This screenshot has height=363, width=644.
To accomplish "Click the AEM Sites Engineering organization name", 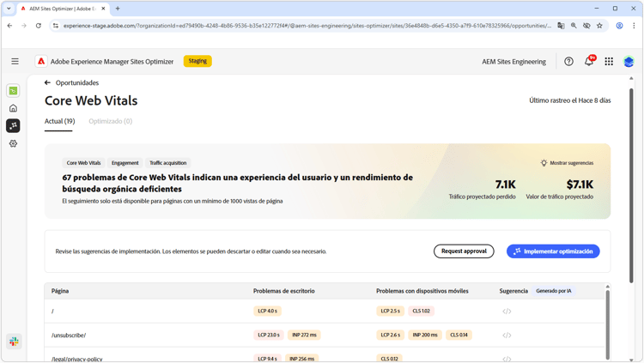I will pyautogui.click(x=513, y=62).
